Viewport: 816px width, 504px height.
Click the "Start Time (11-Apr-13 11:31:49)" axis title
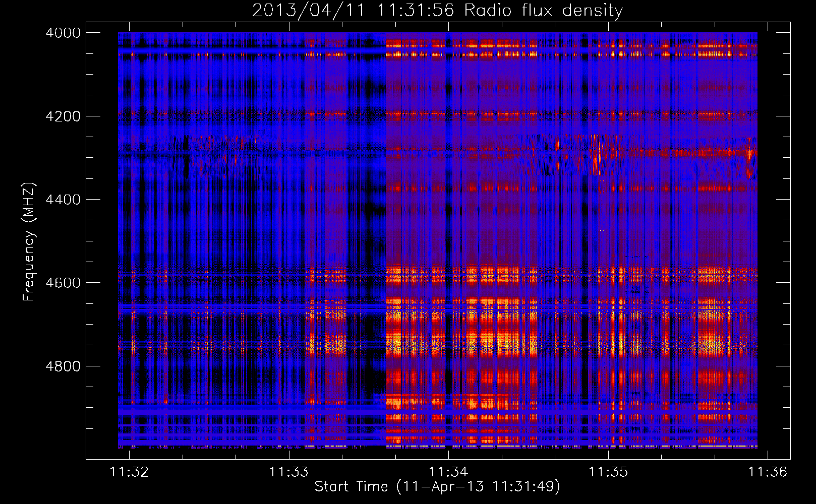437,487
